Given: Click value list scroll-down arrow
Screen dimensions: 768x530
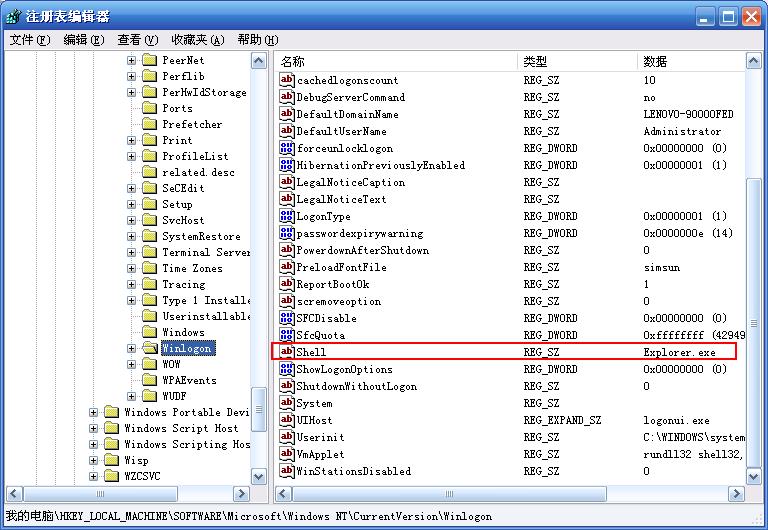Looking at the screenshot, I should point(753,476).
